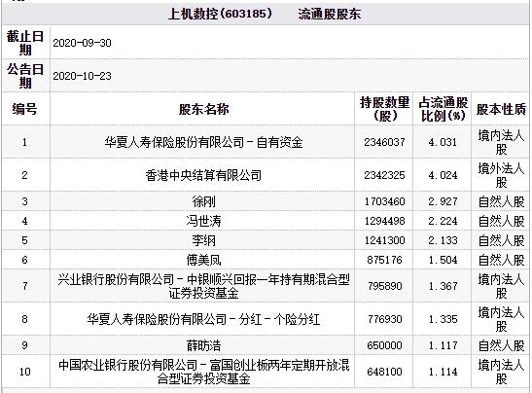Click the 编号 column header
Image resolution: width=532 pixels, height=393 pixels.
click(24, 109)
